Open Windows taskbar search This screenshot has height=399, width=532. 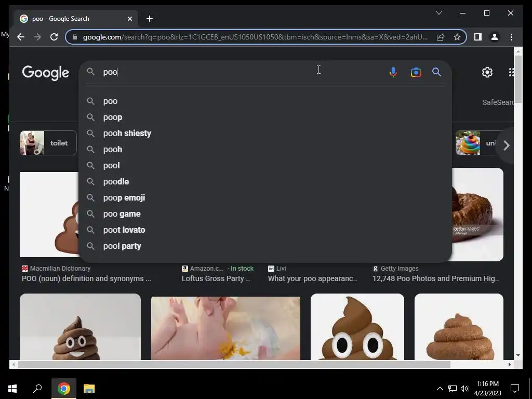click(x=37, y=389)
